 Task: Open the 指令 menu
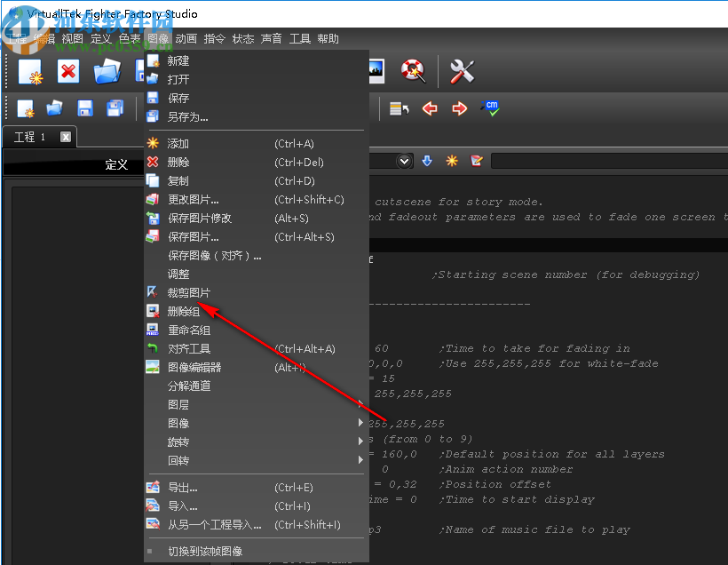[215, 38]
